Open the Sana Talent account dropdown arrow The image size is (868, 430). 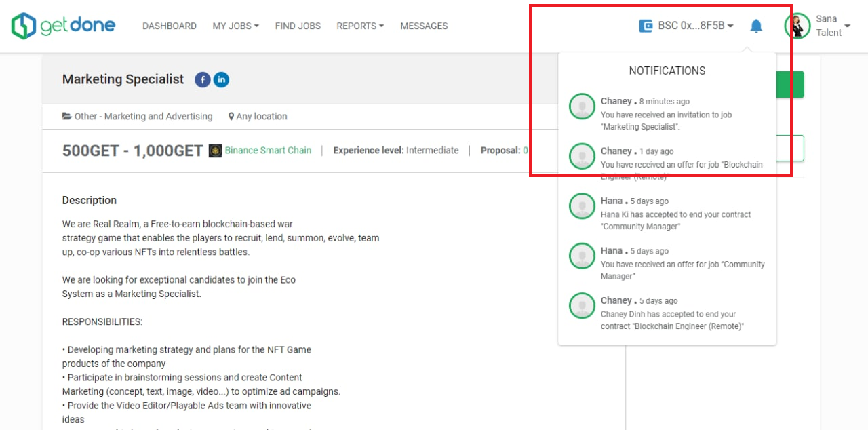(848, 26)
